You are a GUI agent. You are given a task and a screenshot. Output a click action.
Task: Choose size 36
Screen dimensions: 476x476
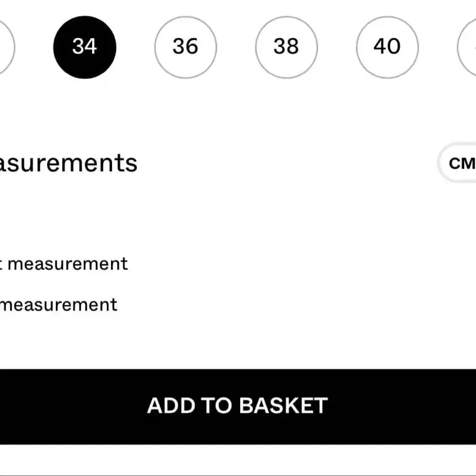185,47
